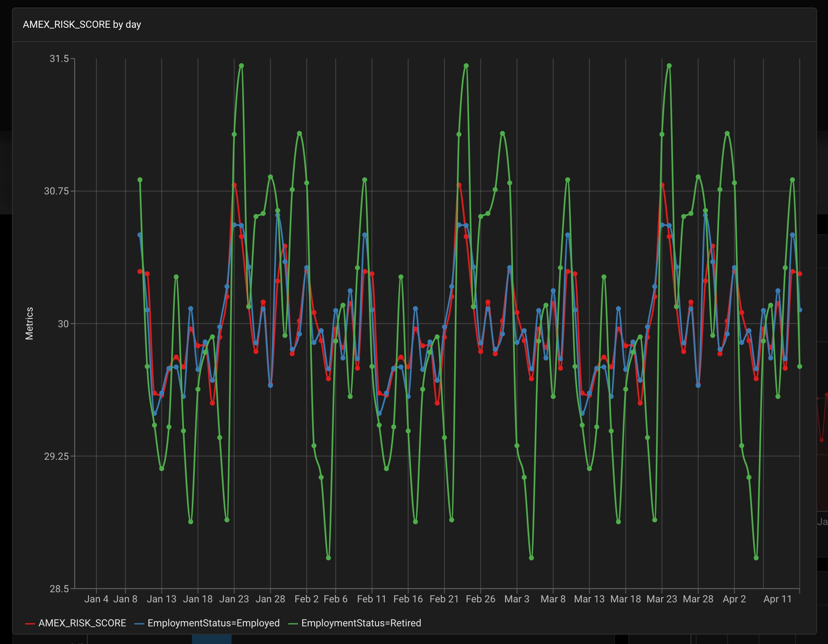The width and height of the screenshot is (828, 644).
Task: Select the 30.75 y-axis tick label
Action: pos(57,191)
